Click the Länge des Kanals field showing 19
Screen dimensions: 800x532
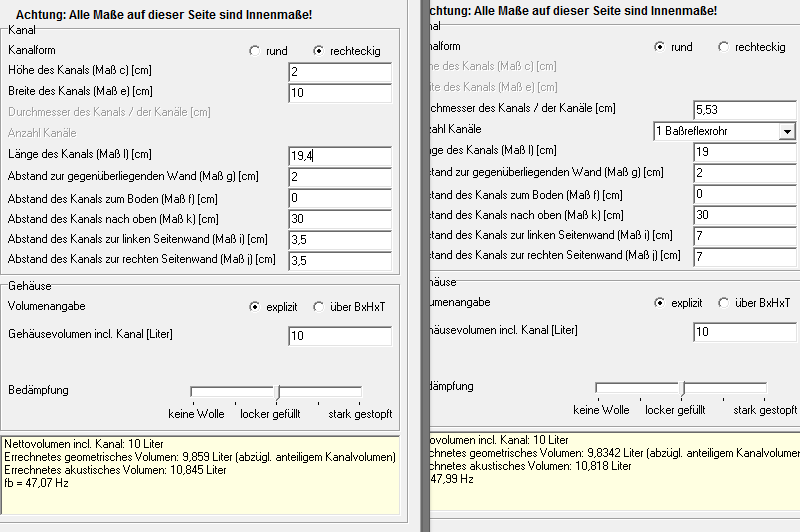tap(744, 152)
